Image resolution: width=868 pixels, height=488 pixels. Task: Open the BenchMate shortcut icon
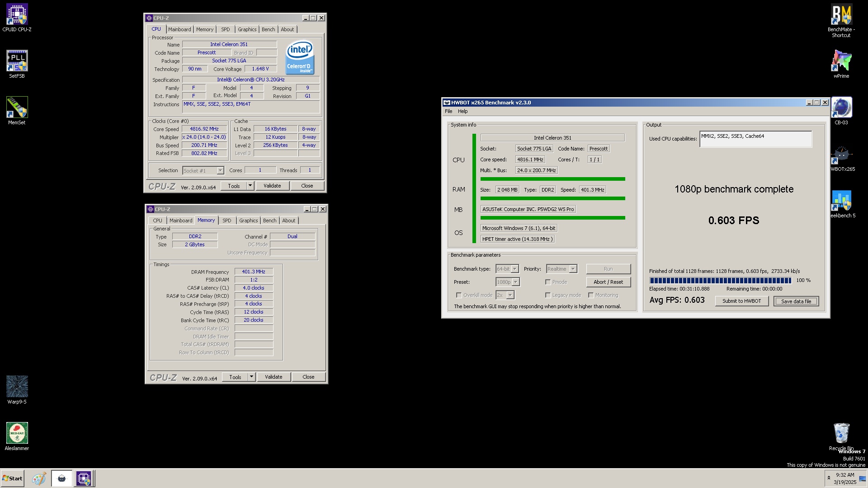841,20
